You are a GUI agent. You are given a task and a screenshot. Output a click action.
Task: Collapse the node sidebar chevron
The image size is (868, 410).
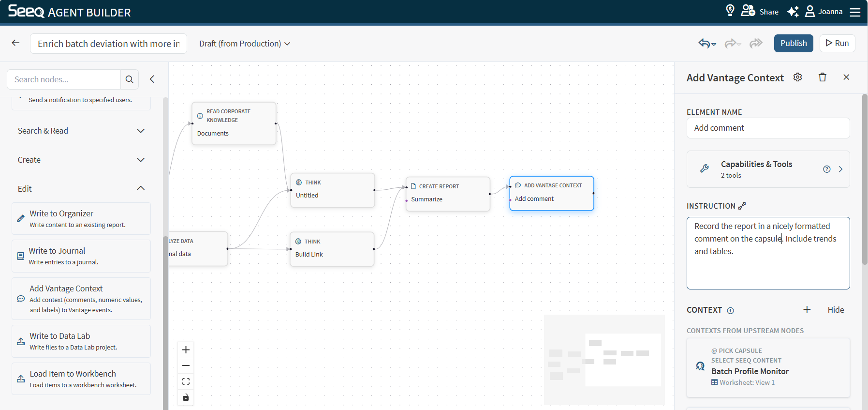tap(152, 79)
